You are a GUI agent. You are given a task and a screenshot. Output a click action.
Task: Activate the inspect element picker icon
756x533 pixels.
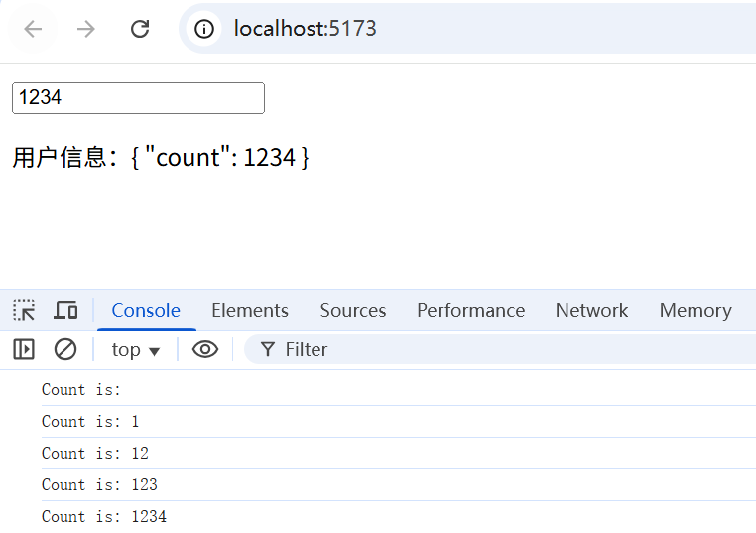click(24, 310)
